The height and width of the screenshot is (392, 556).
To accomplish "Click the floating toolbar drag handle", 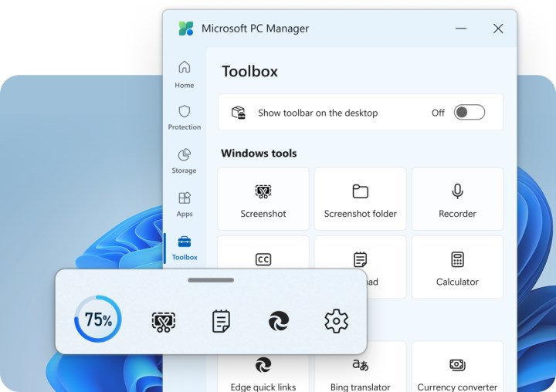I will [x=211, y=280].
